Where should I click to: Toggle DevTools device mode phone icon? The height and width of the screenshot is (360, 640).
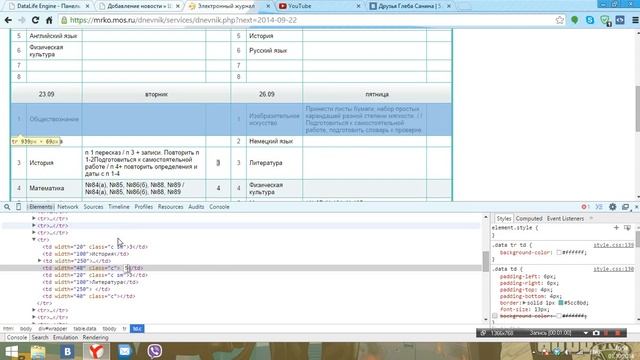coord(18,207)
